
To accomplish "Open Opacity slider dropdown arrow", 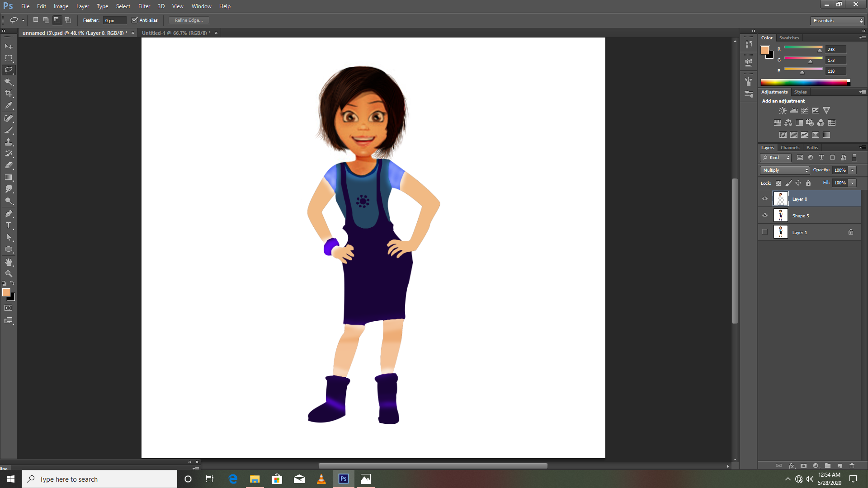I will [853, 170].
